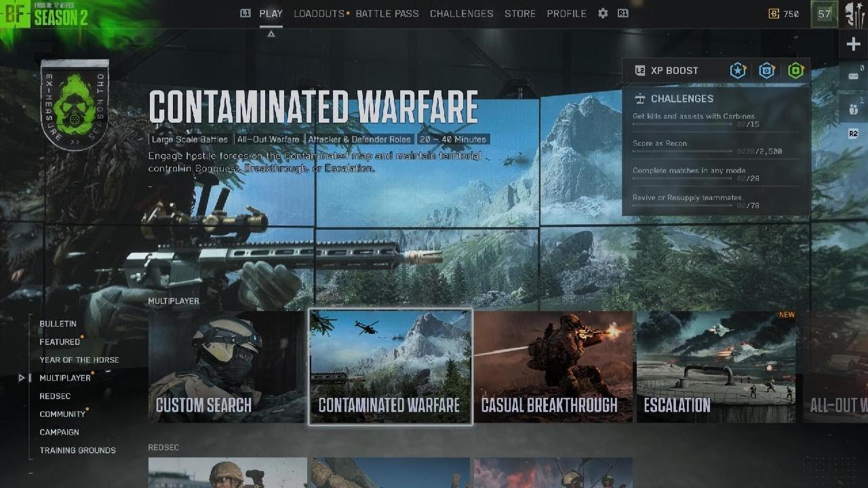Click "Complete matches in any mode" text
Viewport: 868px width, 488px height.
689,171
